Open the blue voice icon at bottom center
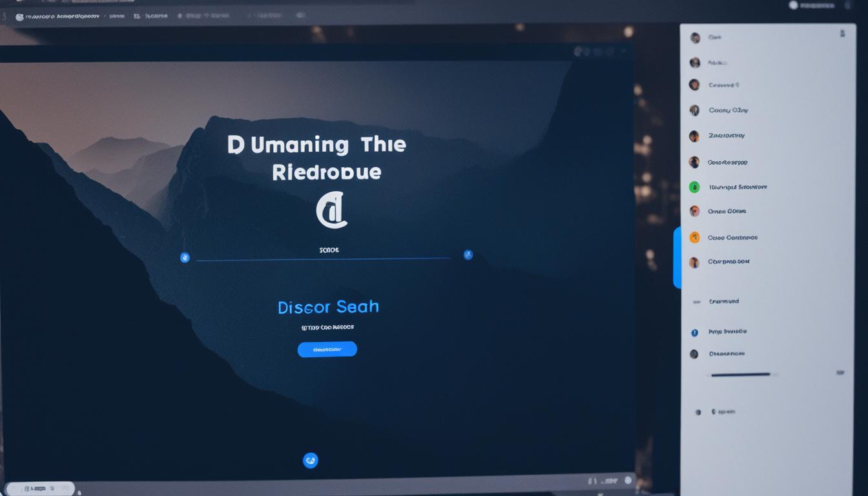The height and width of the screenshot is (496, 868). coord(311,460)
